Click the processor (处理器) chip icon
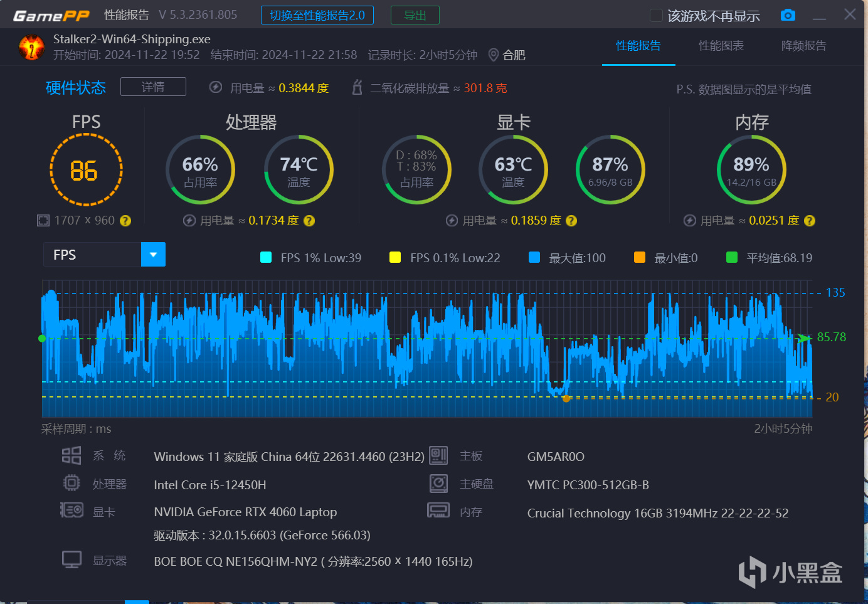Image resolution: width=868 pixels, height=604 pixels. tap(71, 483)
